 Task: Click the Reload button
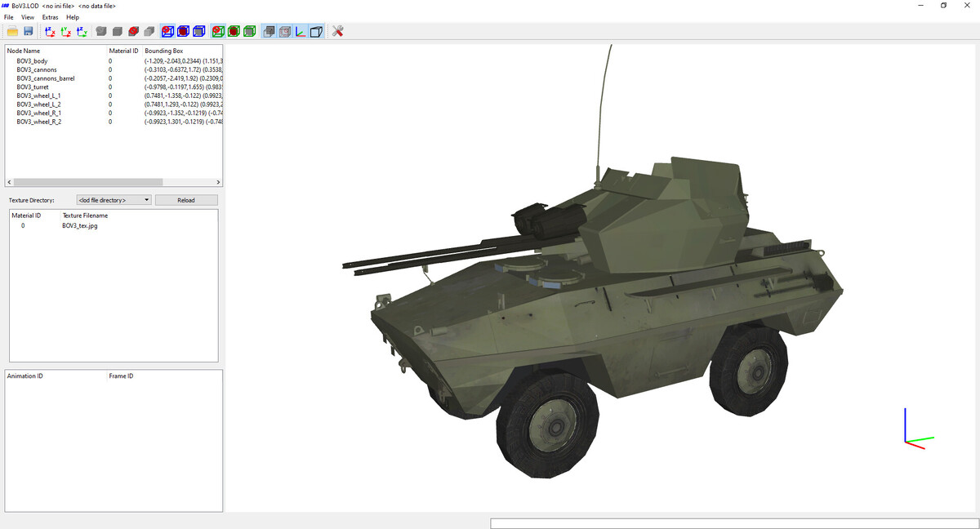pyautogui.click(x=186, y=200)
